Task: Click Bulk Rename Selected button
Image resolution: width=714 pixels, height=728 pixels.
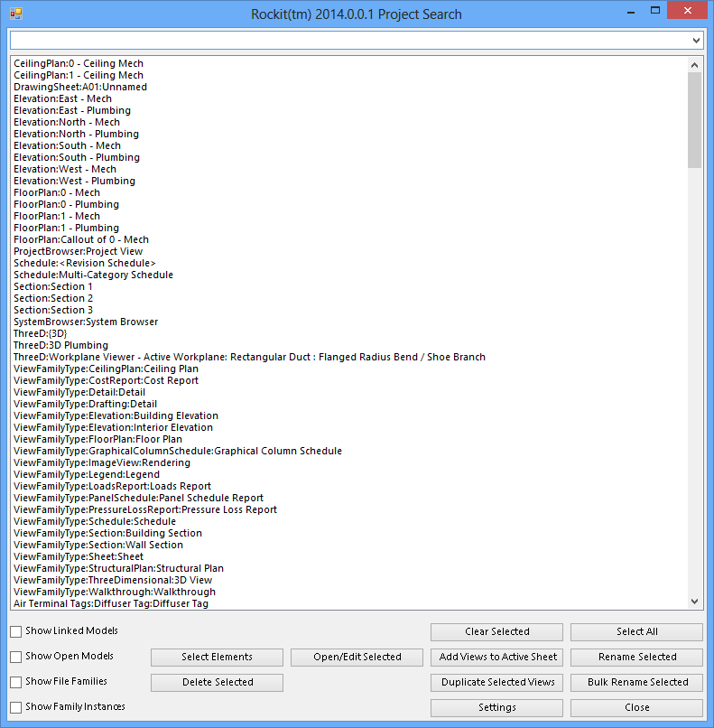Action: click(637, 683)
